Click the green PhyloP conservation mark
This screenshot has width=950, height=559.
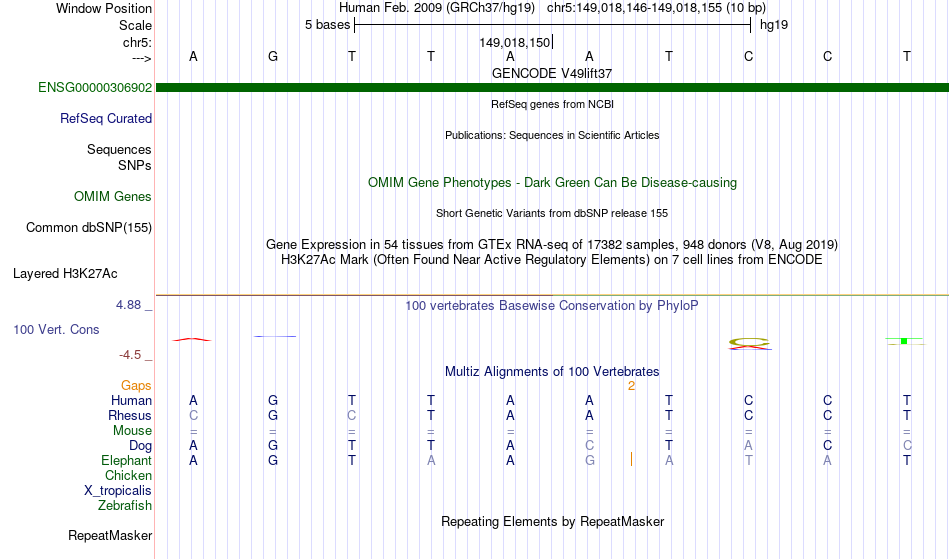click(x=904, y=341)
